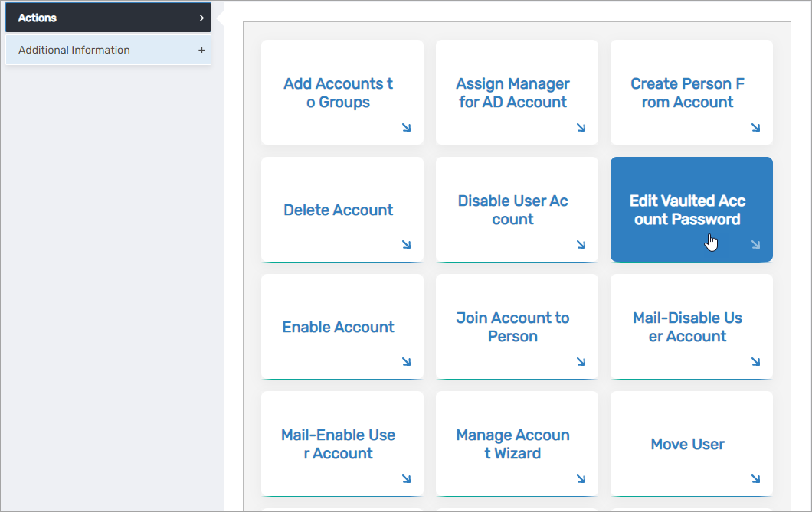Click the arrow icon on Mail-Enable User Account
This screenshot has width=812, height=512.
click(x=407, y=480)
